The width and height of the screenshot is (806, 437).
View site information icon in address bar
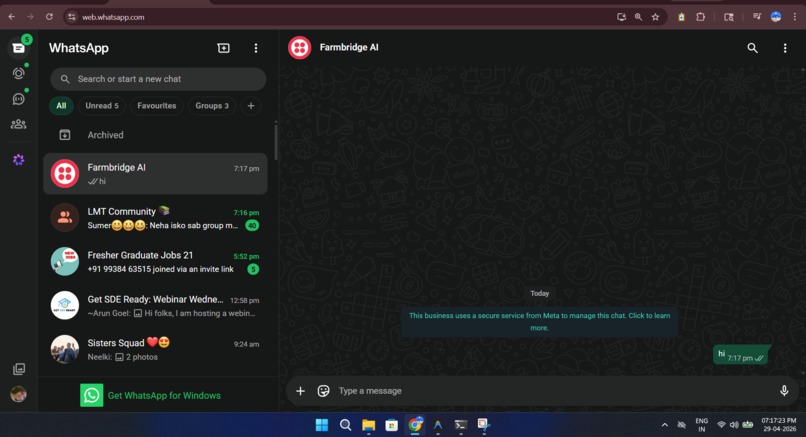pos(72,17)
